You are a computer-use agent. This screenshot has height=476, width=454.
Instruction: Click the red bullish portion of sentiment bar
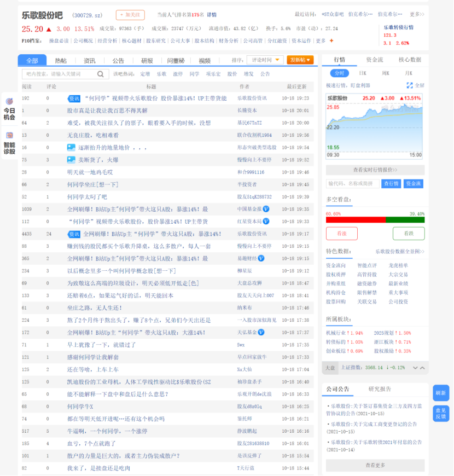pyautogui.click(x=356, y=220)
